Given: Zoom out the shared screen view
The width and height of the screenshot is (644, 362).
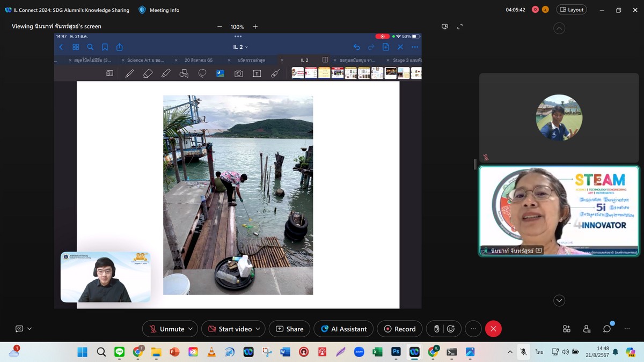Looking at the screenshot, I should tap(219, 27).
